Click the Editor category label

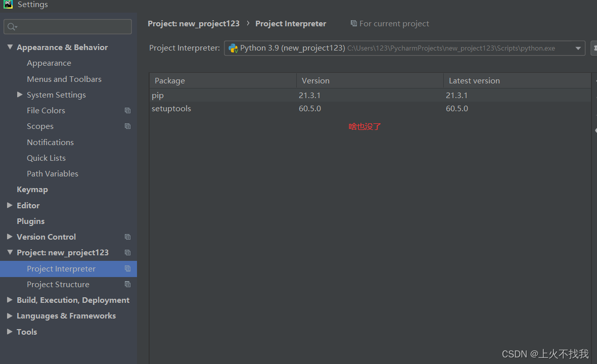tap(28, 206)
